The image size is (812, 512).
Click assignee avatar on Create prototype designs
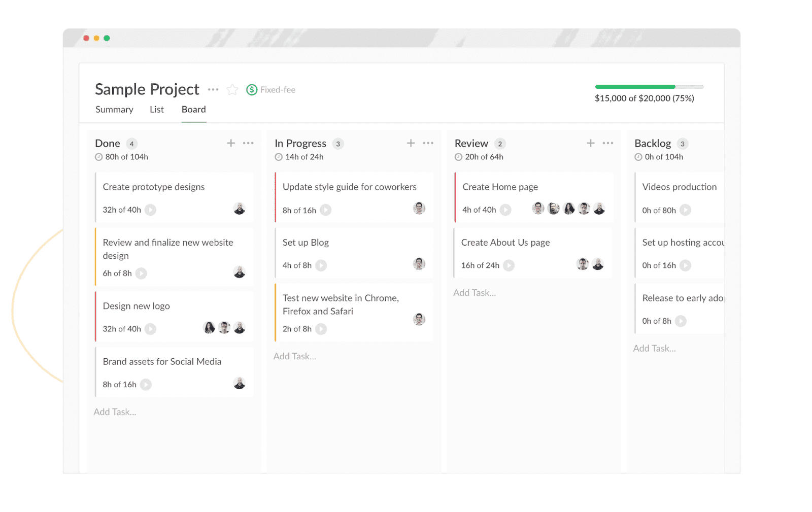pyautogui.click(x=240, y=209)
